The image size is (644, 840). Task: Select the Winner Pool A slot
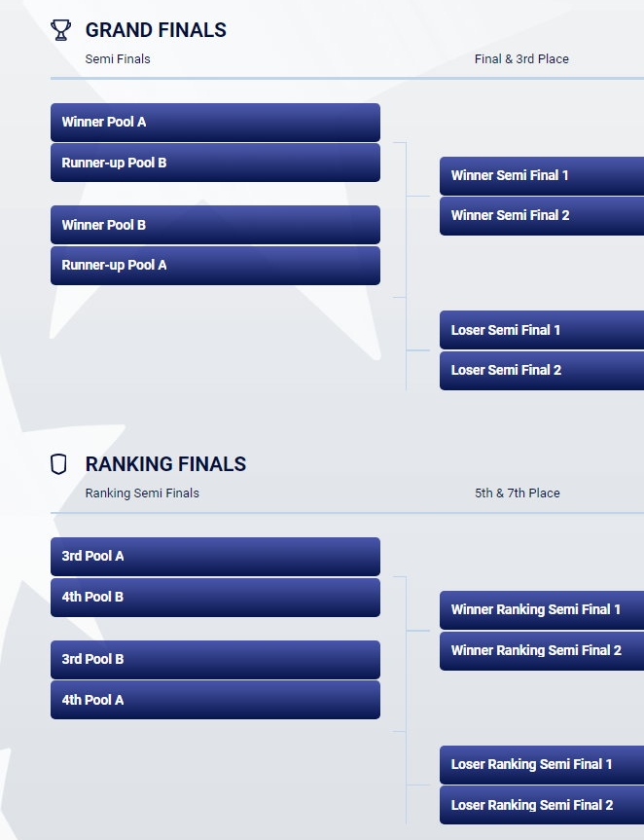pos(215,123)
